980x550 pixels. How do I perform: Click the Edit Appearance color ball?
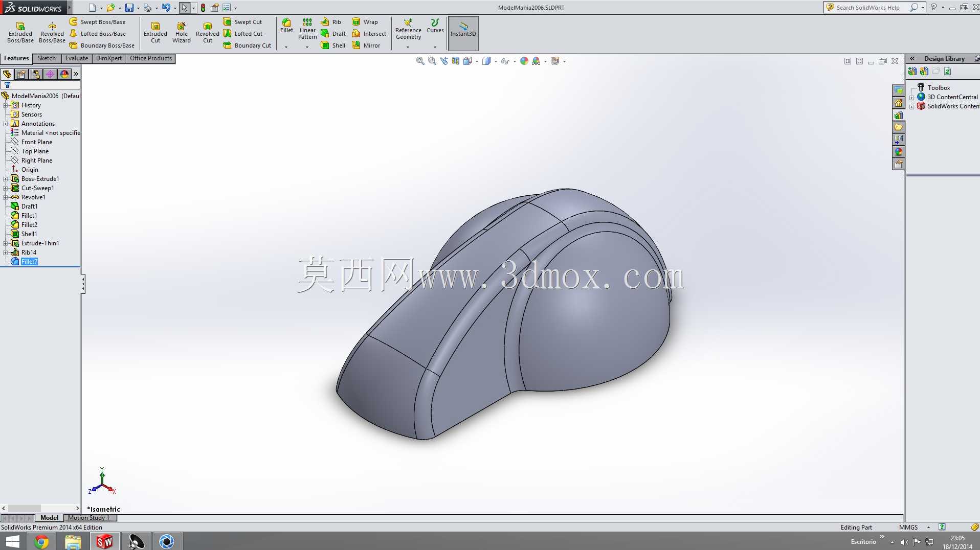[x=524, y=61]
